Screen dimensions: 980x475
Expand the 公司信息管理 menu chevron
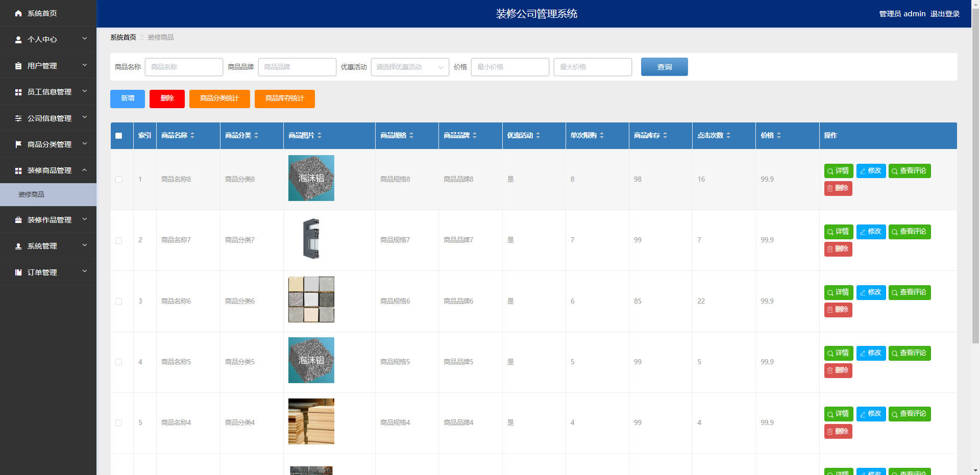[x=85, y=118]
